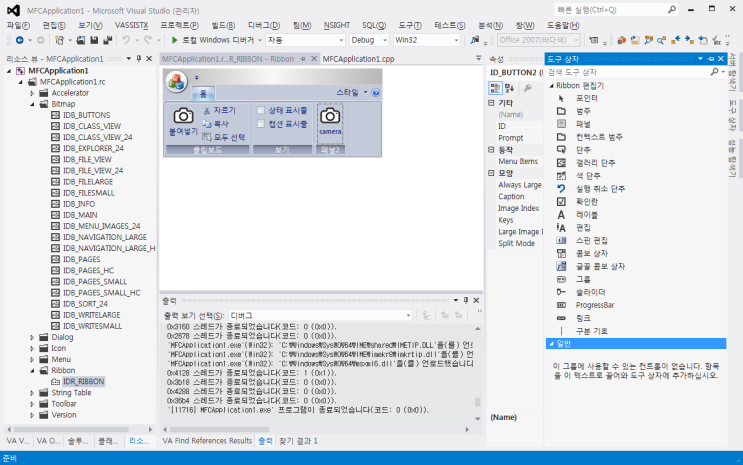Select the 모두 선택 ribbon command

pos(224,137)
